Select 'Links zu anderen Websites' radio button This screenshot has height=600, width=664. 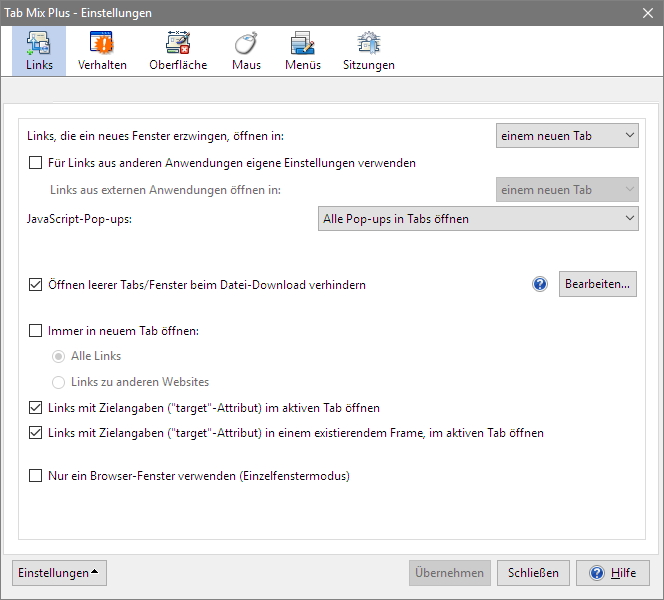pyautogui.click(x=58, y=382)
